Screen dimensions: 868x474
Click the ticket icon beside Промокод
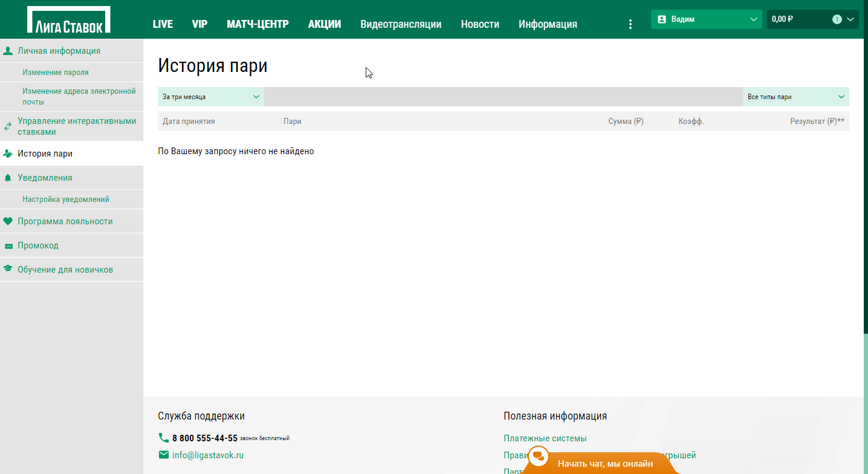coord(8,246)
